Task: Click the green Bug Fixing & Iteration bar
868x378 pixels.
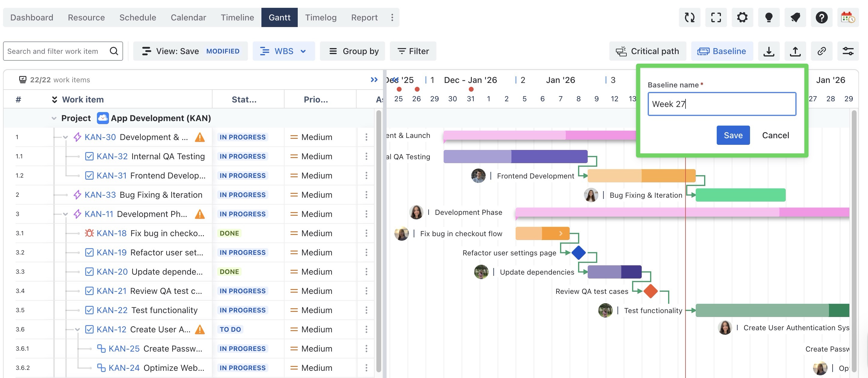Action: pos(740,195)
